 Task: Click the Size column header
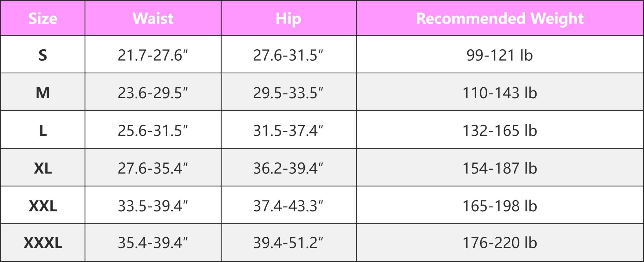point(43,18)
